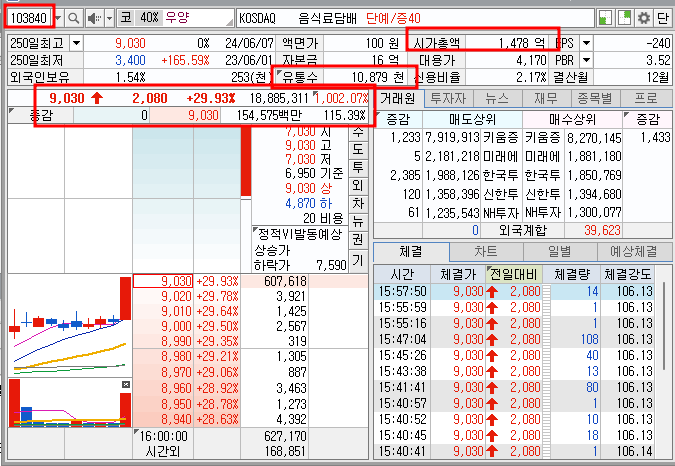
Task: Click the 매도상위 column header
Action: 472,119
